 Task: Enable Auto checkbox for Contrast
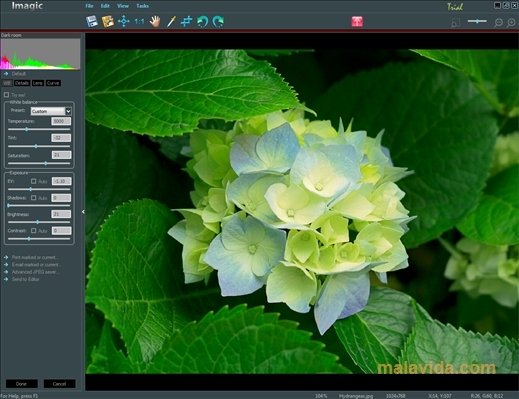tap(34, 230)
